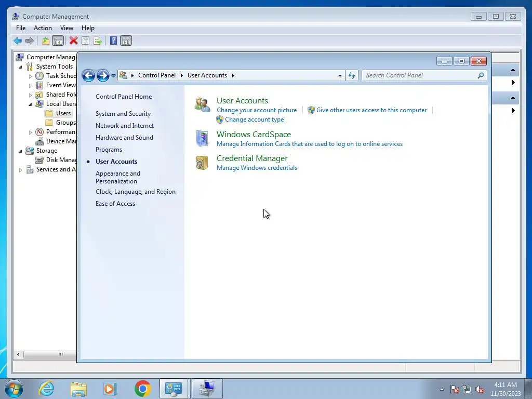This screenshot has width=532, height=399.
Task: Click the Windows Start orb
Action: point(14,389)
